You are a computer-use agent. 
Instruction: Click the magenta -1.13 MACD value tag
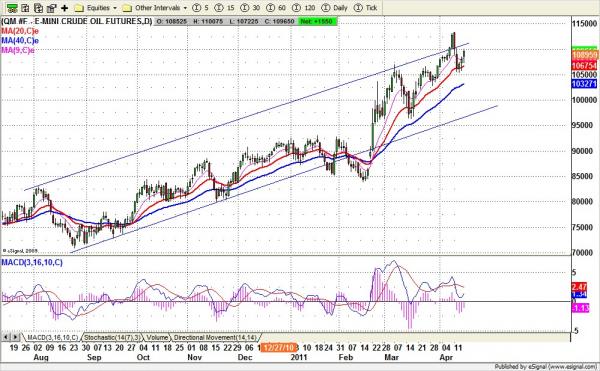(580, 308)
